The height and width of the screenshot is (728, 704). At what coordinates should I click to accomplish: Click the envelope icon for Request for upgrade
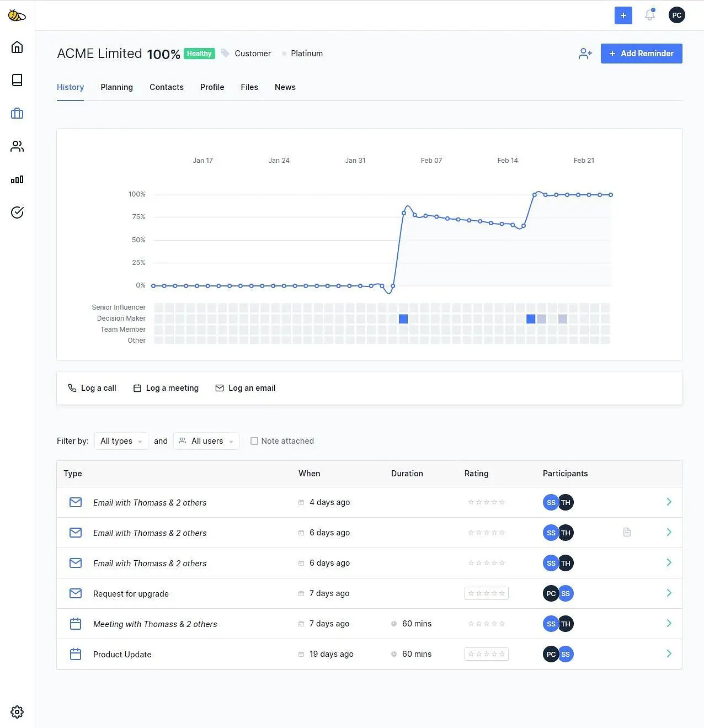coord(76,593)
